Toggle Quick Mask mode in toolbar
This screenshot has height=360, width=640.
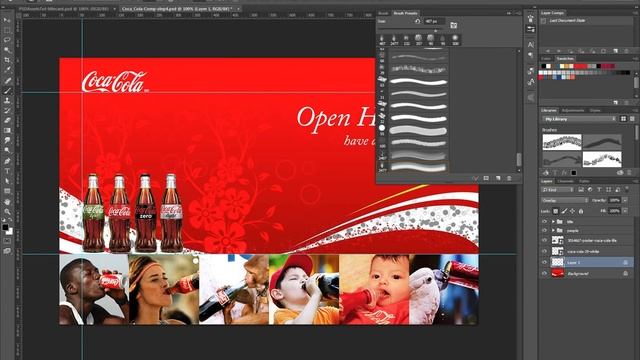point(7,241)
